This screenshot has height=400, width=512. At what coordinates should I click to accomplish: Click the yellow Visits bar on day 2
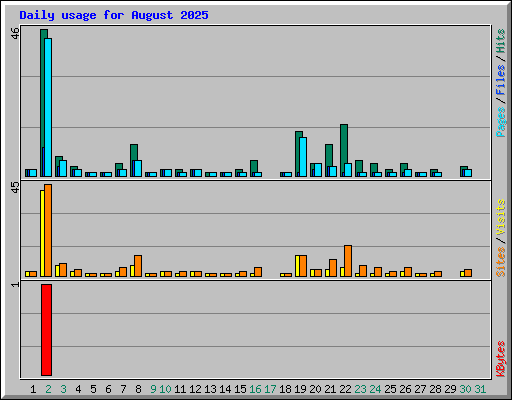[43, 233]
